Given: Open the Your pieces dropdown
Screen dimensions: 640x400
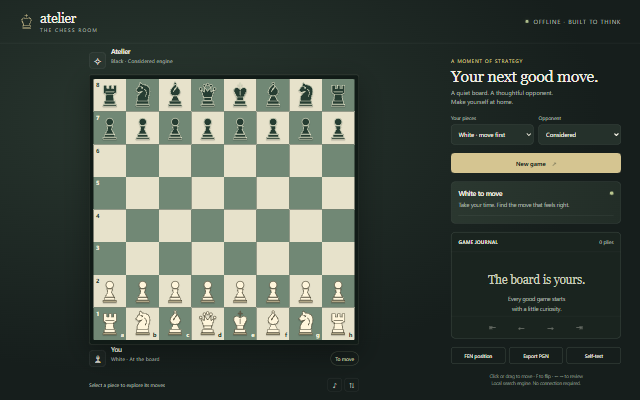Looking at the screenshot, I should click(x=492, y=135).
